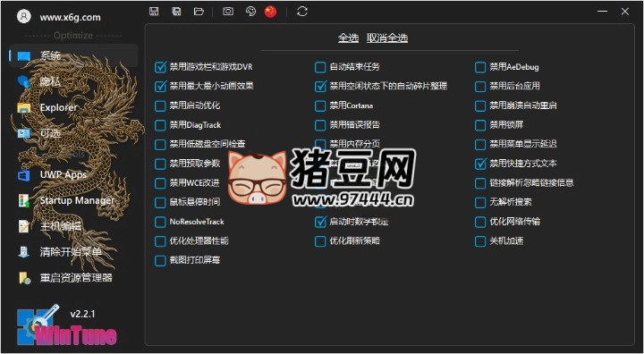The height and width of the screenshot is (354, 644).
Task: Tick 截图打印屏幕 checkbox
Action: click(160, 260)
